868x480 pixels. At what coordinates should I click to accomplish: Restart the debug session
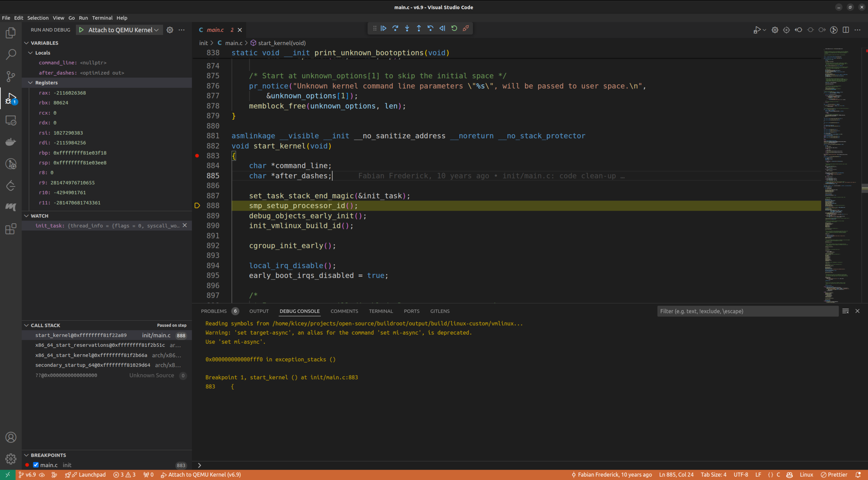454,29
